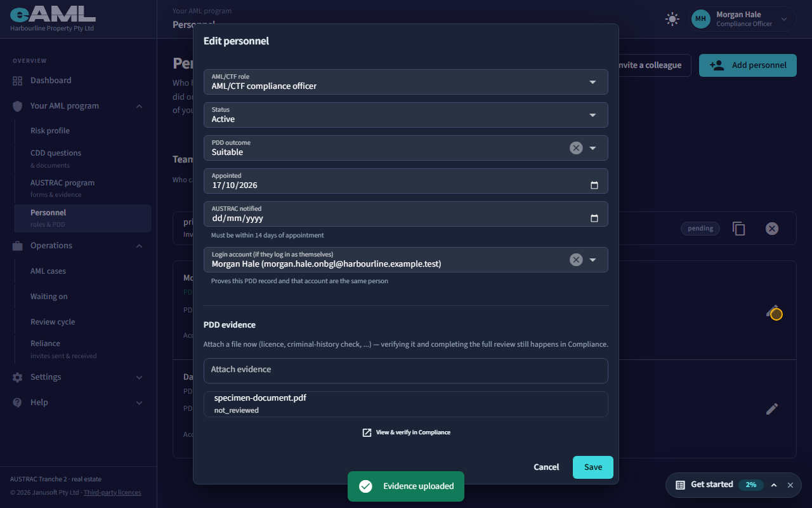
Task: Expand the Settings section chevron
Action: pyautogui.click(x=140, y=377)
